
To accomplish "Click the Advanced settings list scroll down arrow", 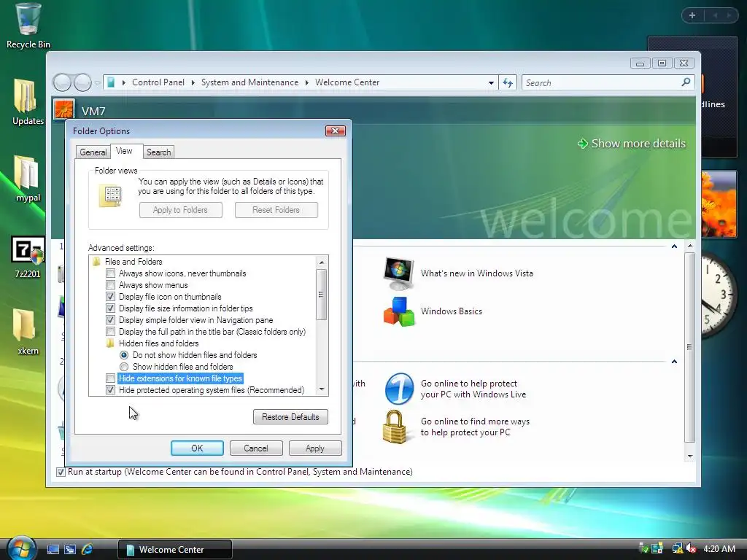I will point(322,389).
